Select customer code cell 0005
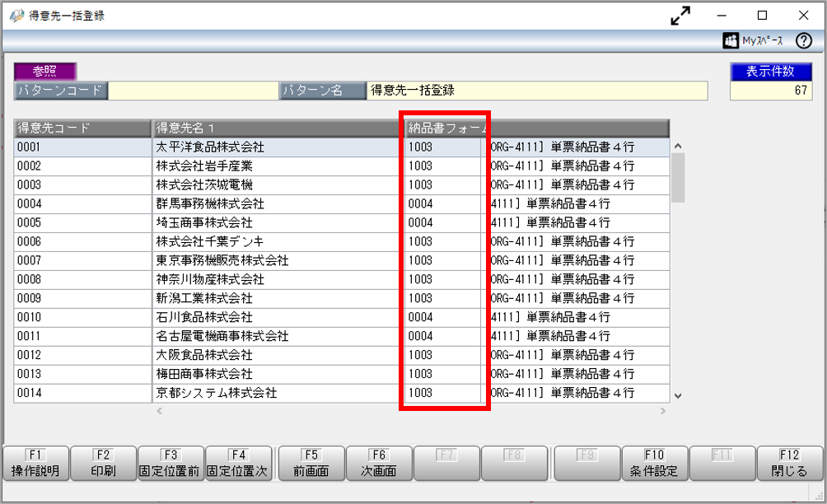 click(83, 223)
